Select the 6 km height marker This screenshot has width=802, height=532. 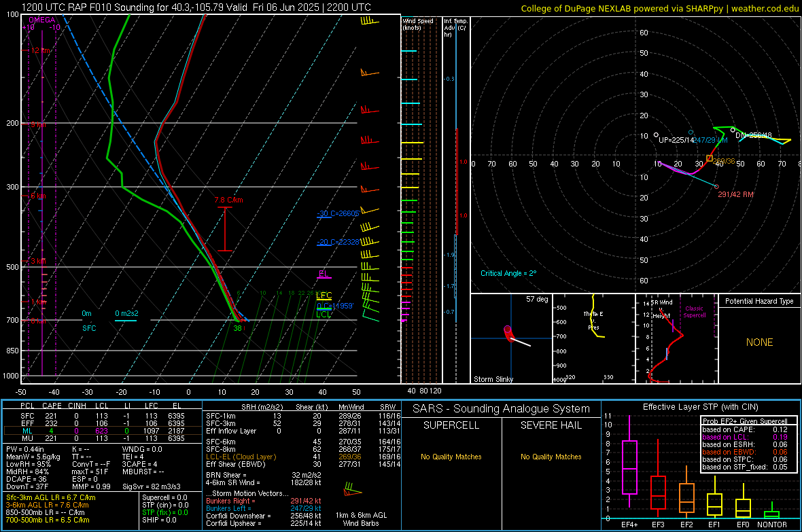click(38, 196)
